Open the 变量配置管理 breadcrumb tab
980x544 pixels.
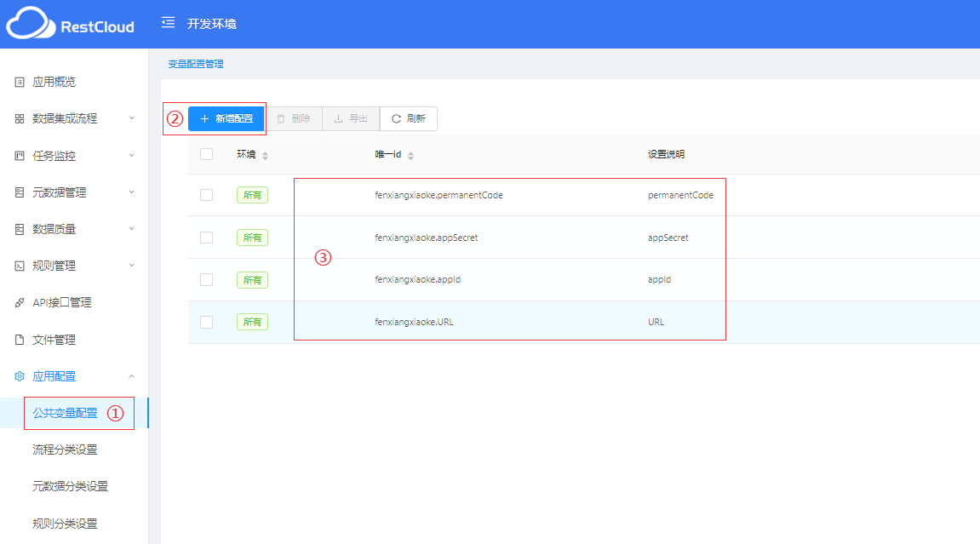tap(195, 64)
